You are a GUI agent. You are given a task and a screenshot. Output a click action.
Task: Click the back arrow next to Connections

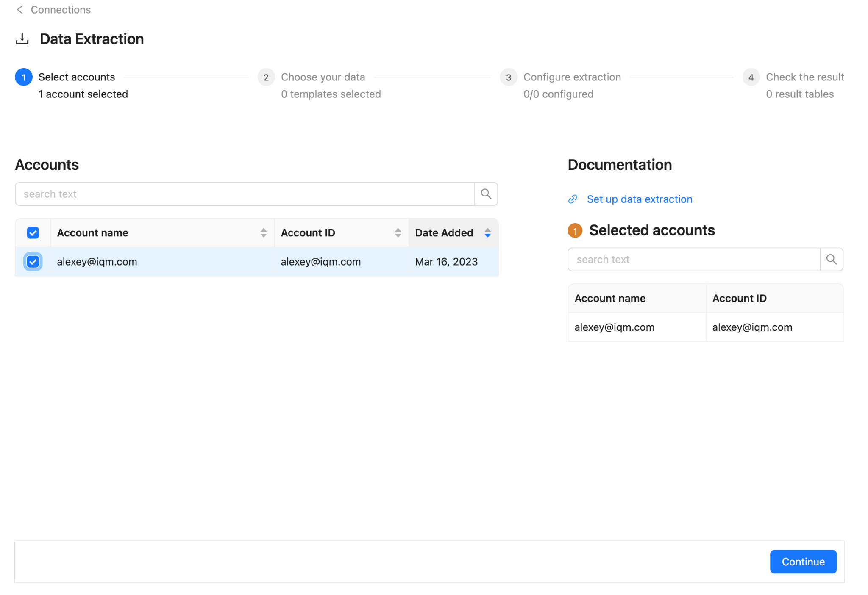pos(19,10)
